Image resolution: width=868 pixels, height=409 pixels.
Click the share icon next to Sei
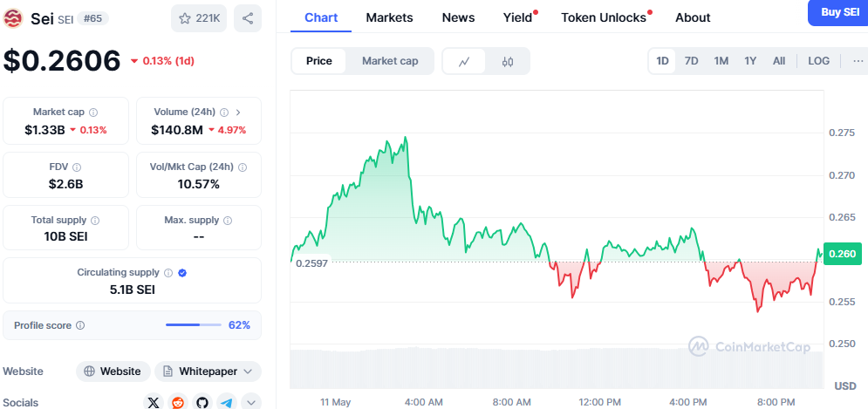coord(248,18)
